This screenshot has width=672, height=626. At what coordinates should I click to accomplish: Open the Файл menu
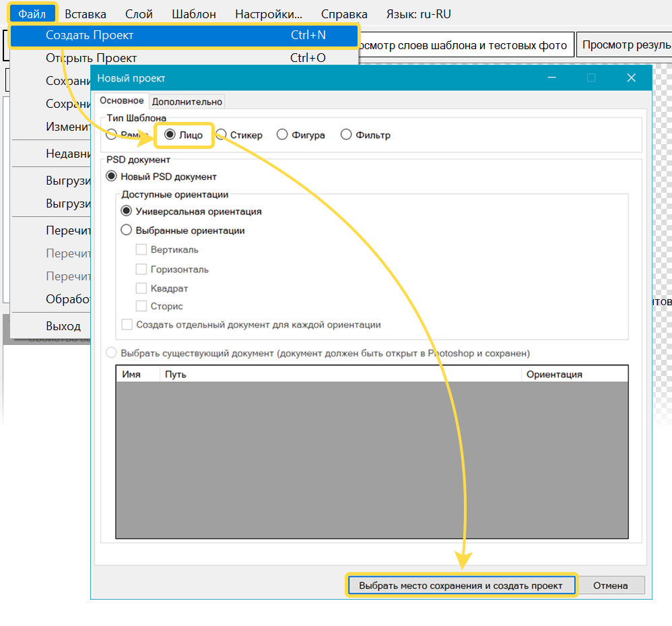click(32, 13)
